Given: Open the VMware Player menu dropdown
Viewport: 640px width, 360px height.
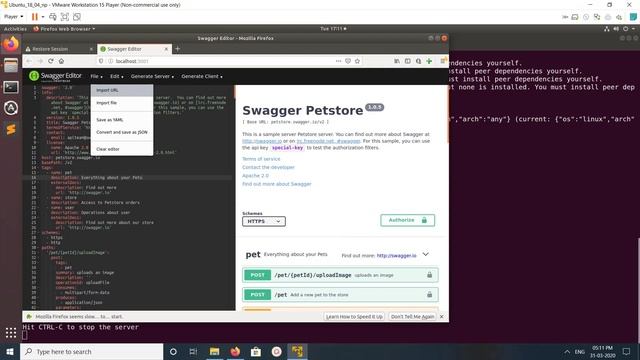Looking at the screenshot, I should click(13, 17).
